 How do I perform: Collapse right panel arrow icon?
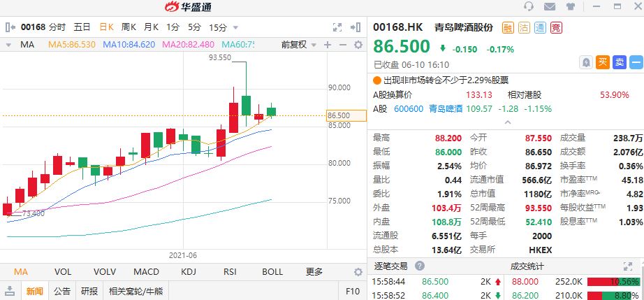pos(356,27)
